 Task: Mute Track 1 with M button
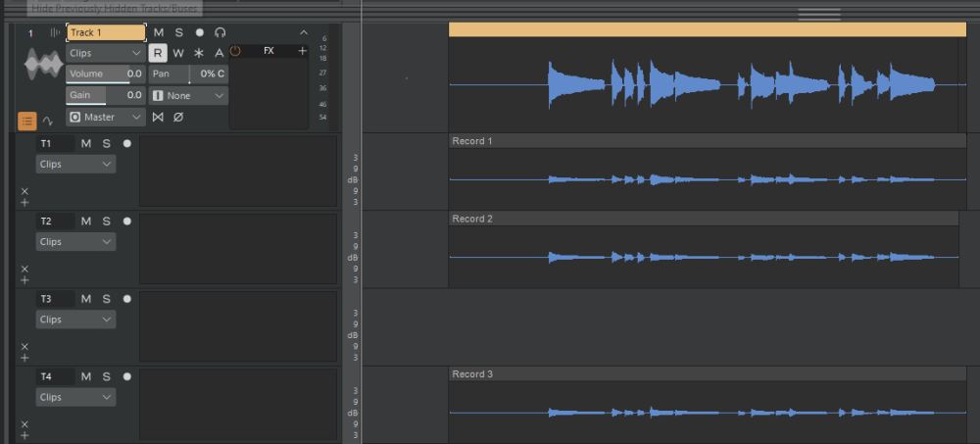click(159, 32)
